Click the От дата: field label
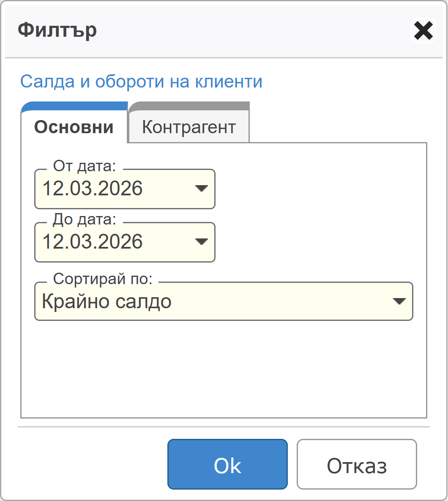448x501 pixels. (x=85, y=166)
